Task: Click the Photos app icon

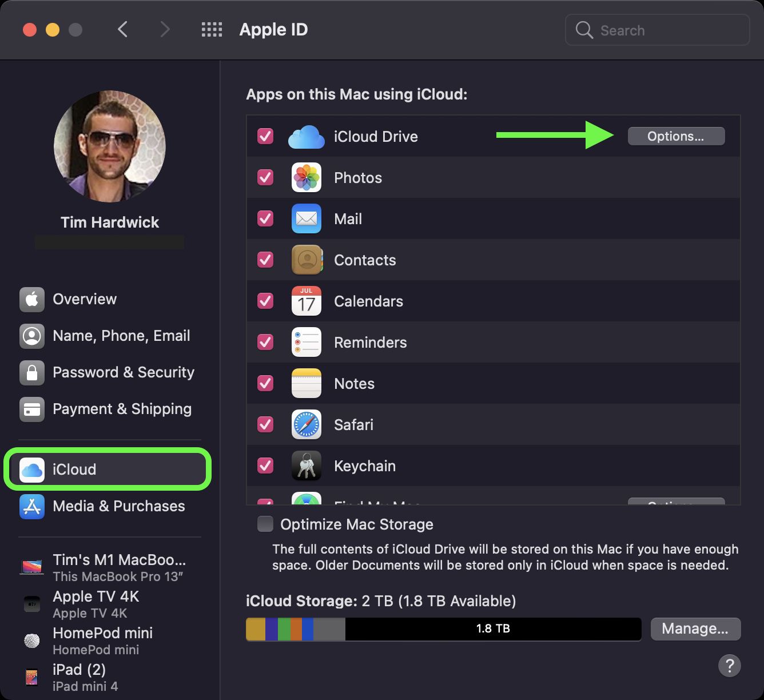Action: point(307,177)
